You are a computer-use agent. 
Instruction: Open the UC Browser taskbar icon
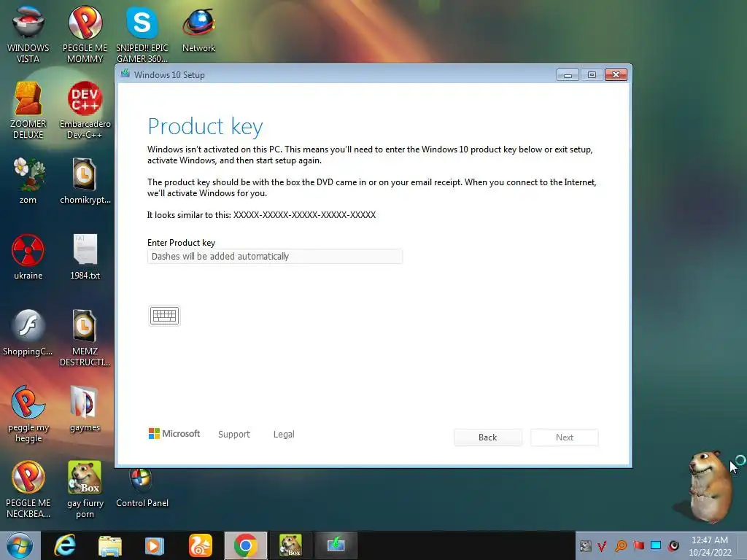point(200,545)
